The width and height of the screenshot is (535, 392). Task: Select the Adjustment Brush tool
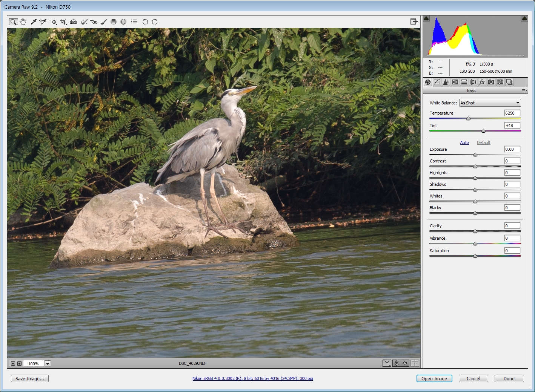(104, 22)
